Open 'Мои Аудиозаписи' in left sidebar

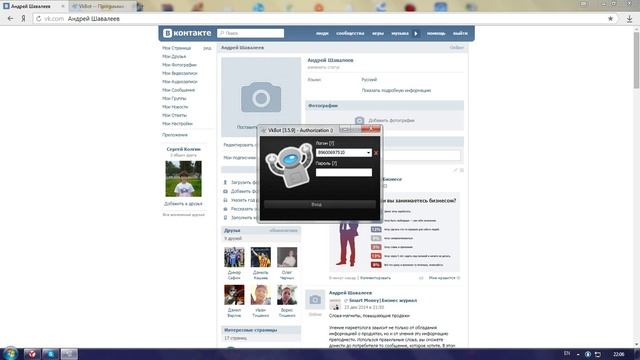pos(180,82)
